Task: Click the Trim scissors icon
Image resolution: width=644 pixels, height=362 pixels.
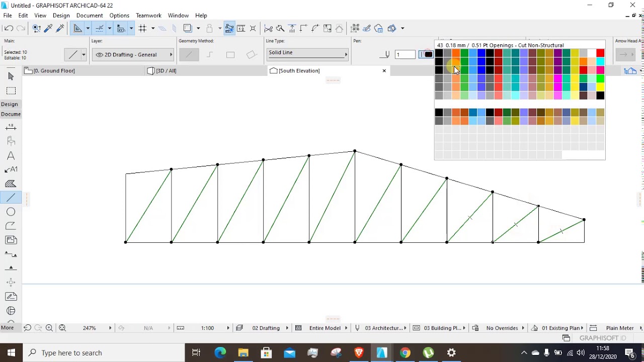Action: (x=269, y=29)
